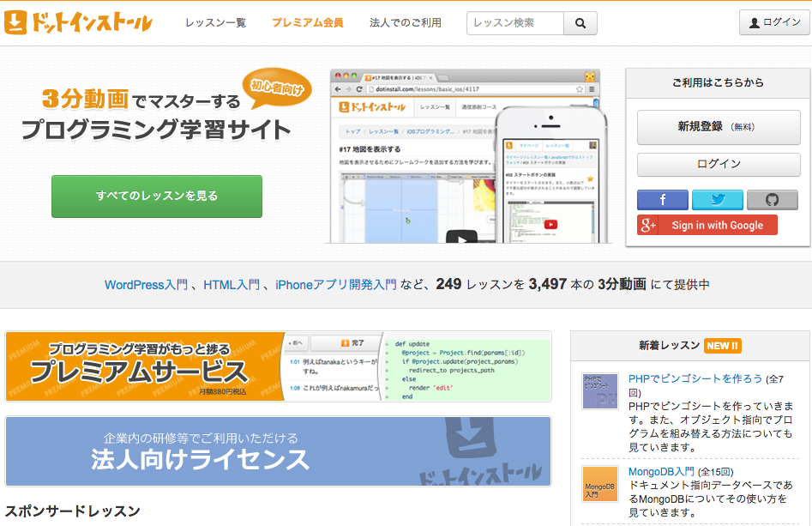
Task: Follow the iPhoneアプリ開発入門 link
Action: (335, 285)
